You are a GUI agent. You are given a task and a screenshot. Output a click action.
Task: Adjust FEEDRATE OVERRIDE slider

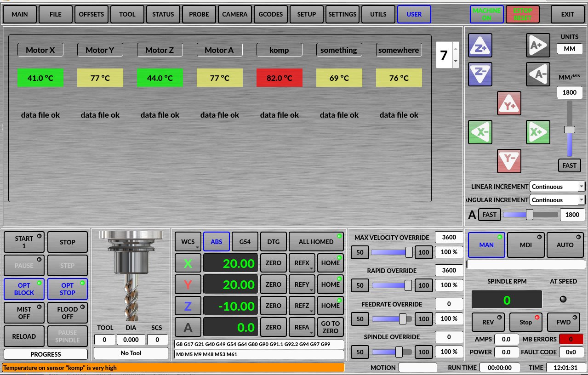click(x=392, y=318)
